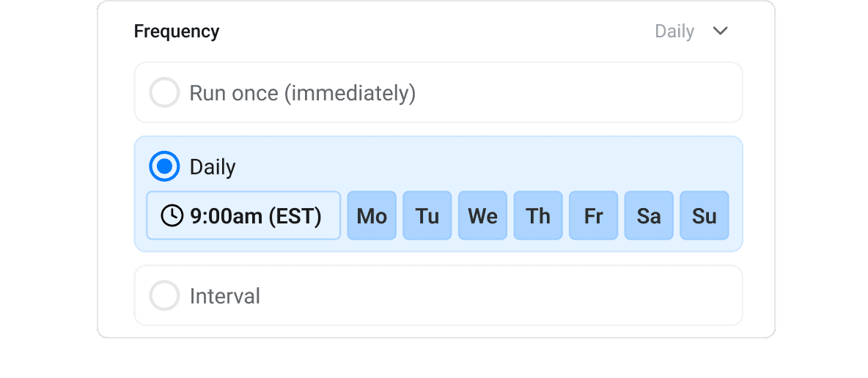
Task: Click the (EST) timezone text
Action: 295,216
